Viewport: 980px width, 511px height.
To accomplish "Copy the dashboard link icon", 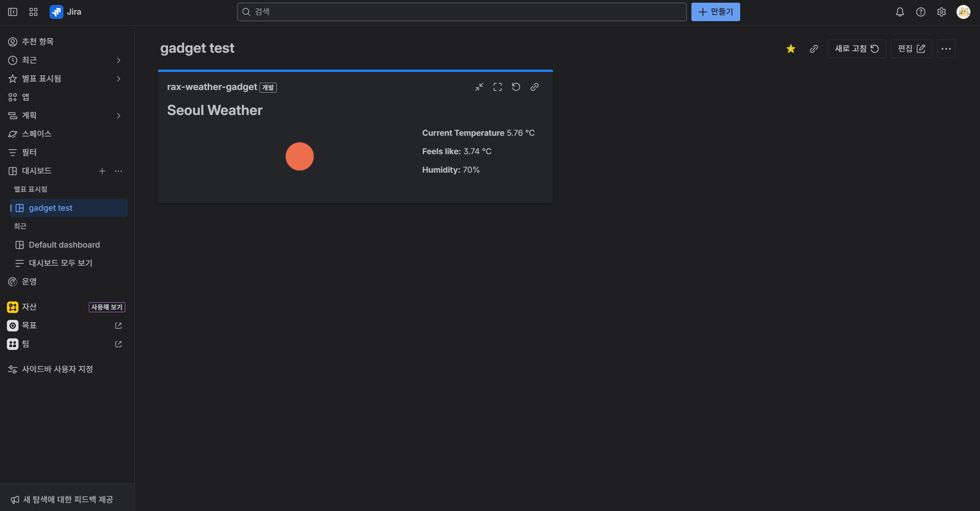I will click(814, 49).
